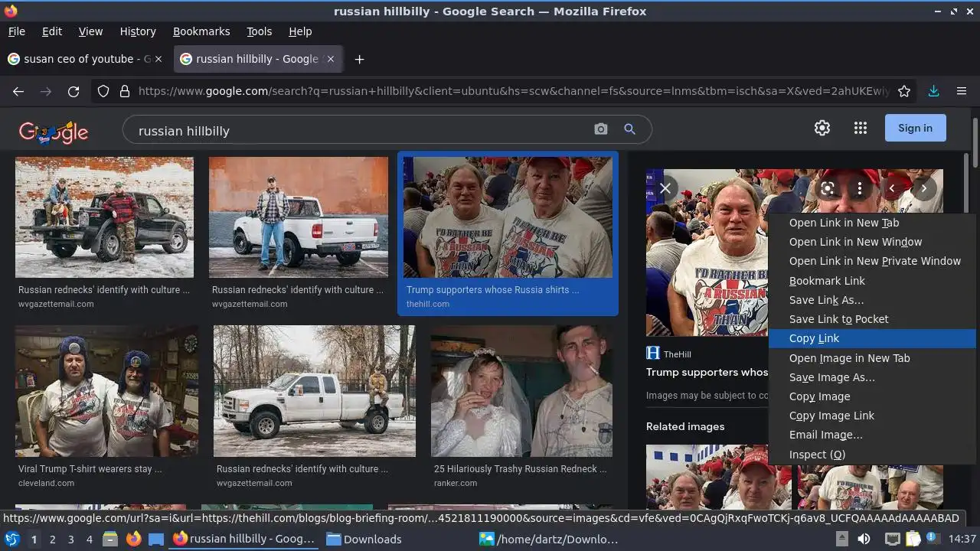980x551 pixels.
Task: Choose Save Link As...
Action: pos(872,300)
